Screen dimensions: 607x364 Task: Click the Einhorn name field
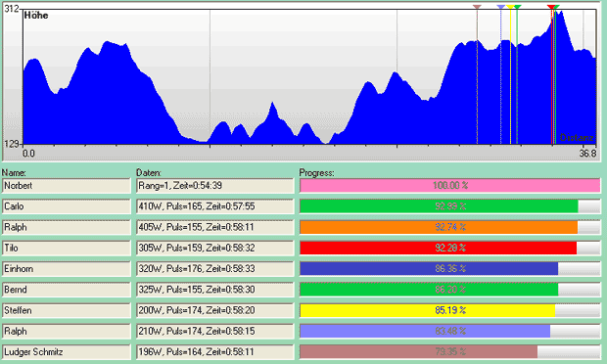(67, 269)
